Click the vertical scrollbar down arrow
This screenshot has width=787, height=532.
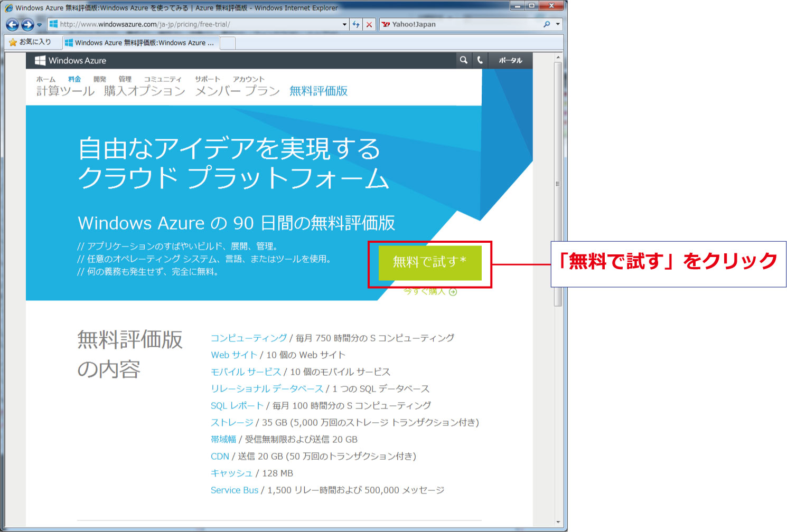[x=558, y=522]
